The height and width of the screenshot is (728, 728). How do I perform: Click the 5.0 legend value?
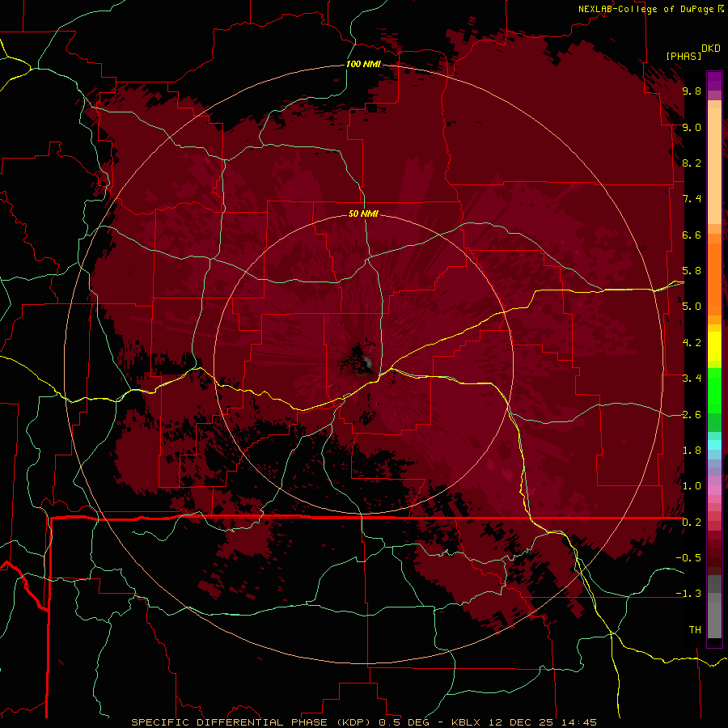(692, 307)
